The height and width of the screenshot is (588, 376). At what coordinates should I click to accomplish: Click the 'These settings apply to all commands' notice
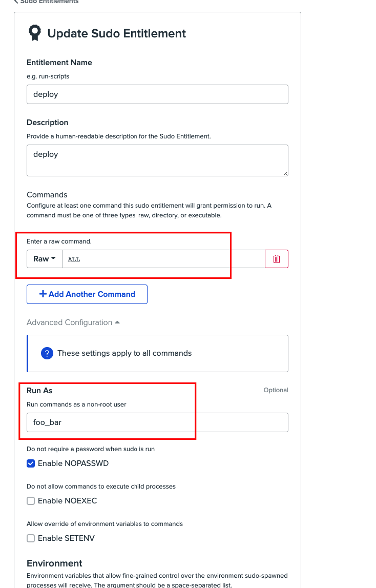(x=124, y=353)
